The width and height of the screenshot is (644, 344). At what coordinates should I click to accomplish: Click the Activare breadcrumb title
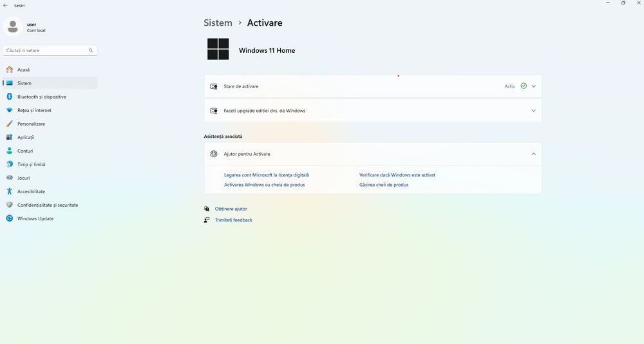click(x=265, y=23)
